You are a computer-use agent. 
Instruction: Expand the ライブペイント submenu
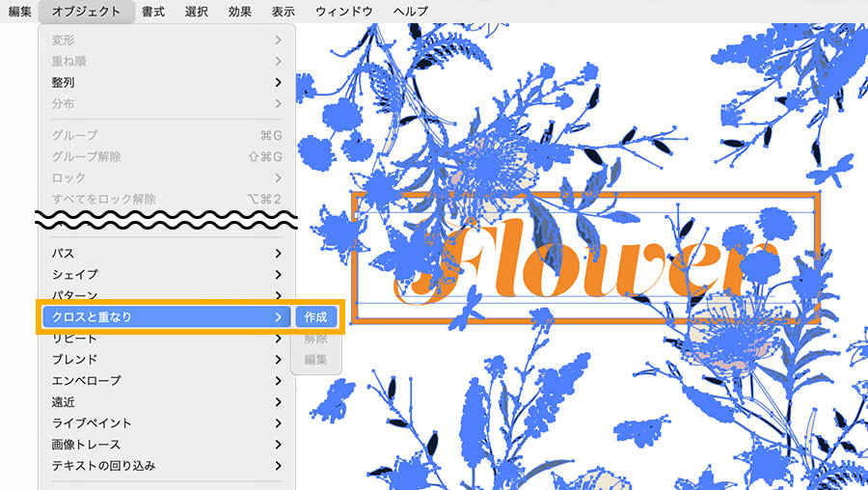167,423
